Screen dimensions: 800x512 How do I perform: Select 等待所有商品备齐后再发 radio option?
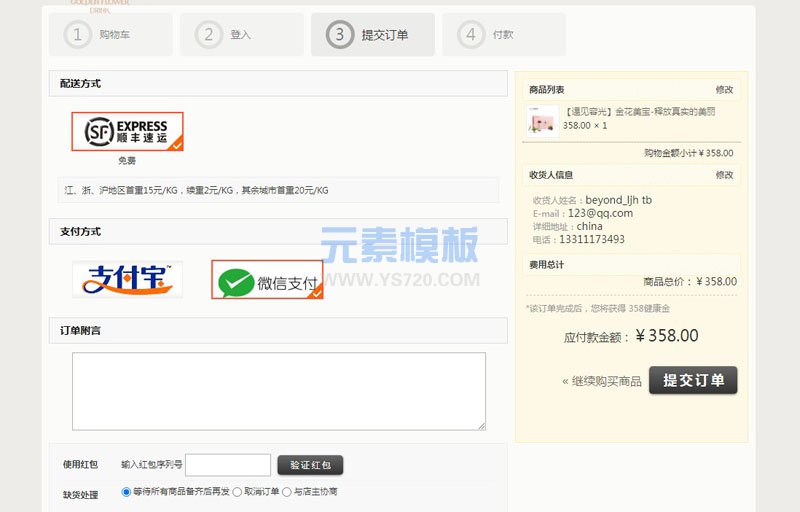pyautogui.click(x=126, y=492)
